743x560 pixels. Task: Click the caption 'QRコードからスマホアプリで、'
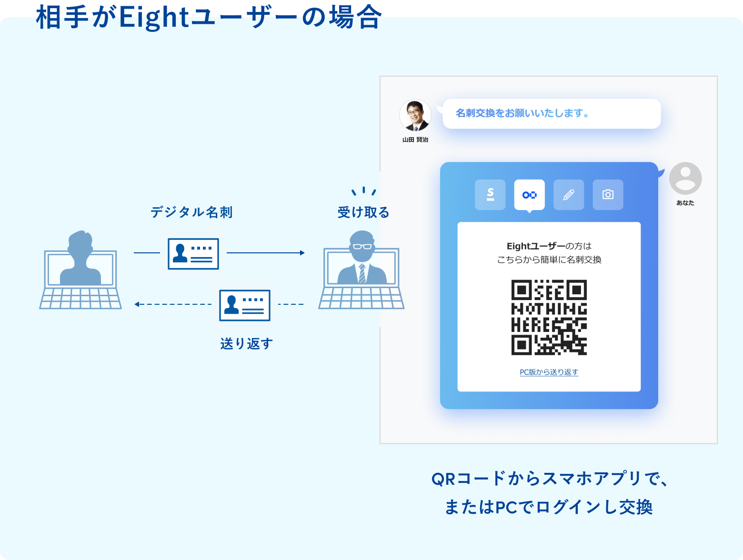point(549,479)
